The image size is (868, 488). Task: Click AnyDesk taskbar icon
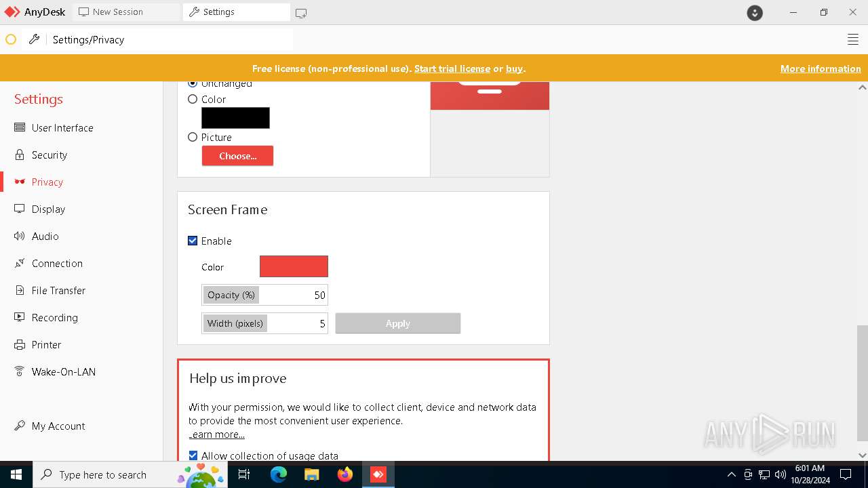[x=378, y=474]
